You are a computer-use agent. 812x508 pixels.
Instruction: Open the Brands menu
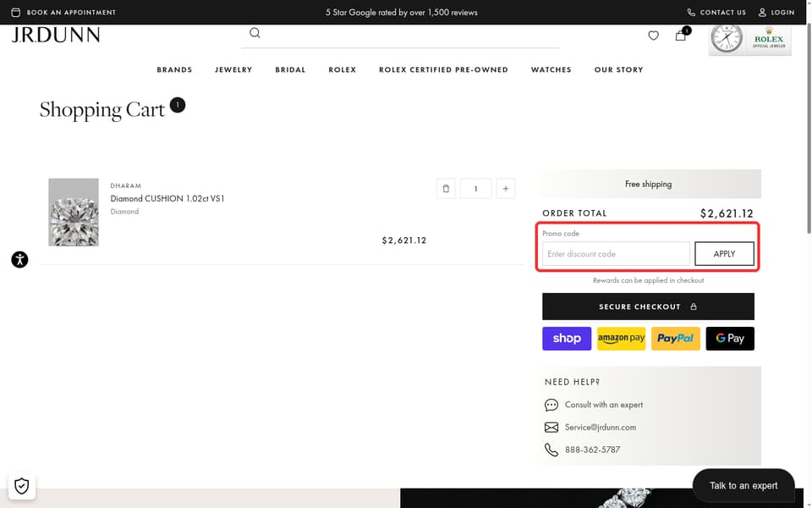coord(174,69)
